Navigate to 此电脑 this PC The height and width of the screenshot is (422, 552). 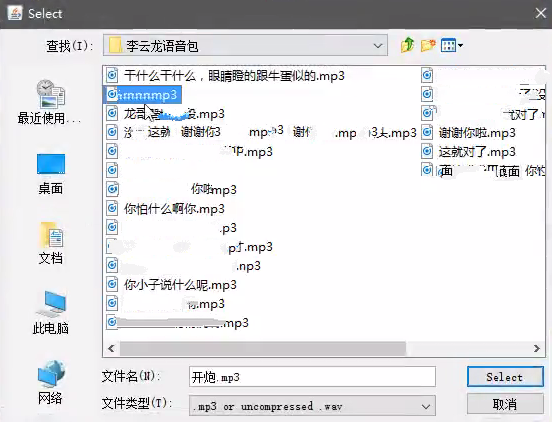(51, 313)
